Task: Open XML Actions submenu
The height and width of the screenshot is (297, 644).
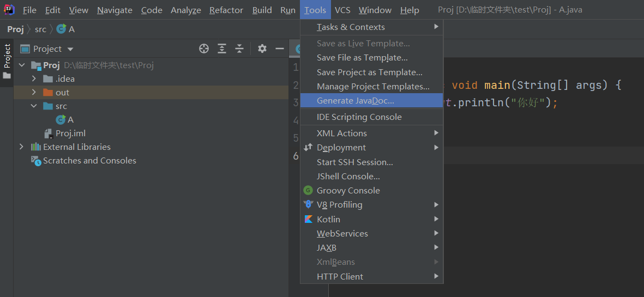Action: [x=372, y=133]
